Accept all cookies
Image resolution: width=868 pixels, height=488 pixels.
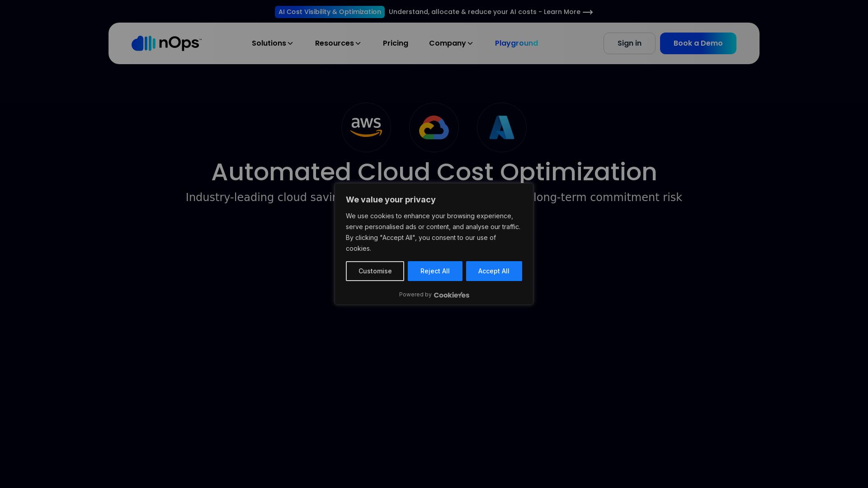pos(494,271)
